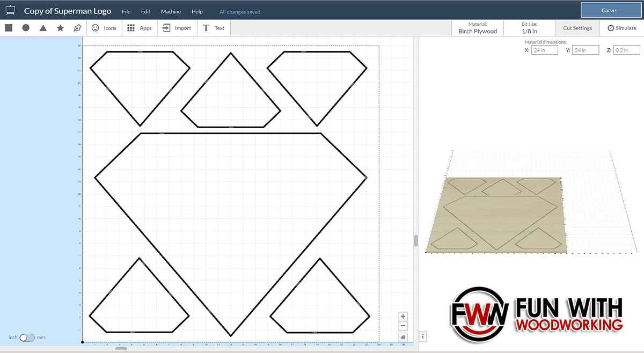Open the Apps panel
Viewport: 644px width, 353px height.
click(x=140, y=28)
